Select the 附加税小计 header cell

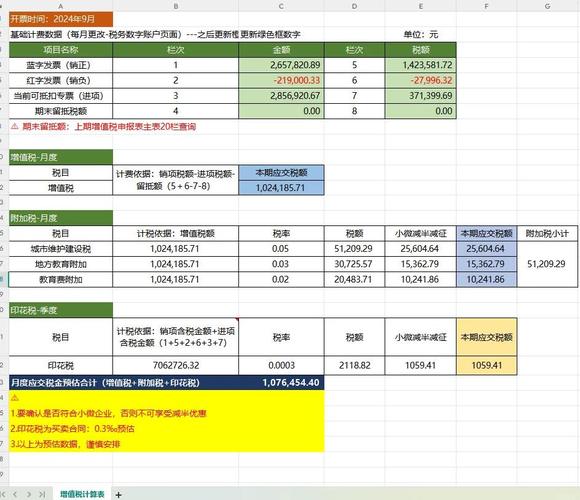(x=547, y=233)
